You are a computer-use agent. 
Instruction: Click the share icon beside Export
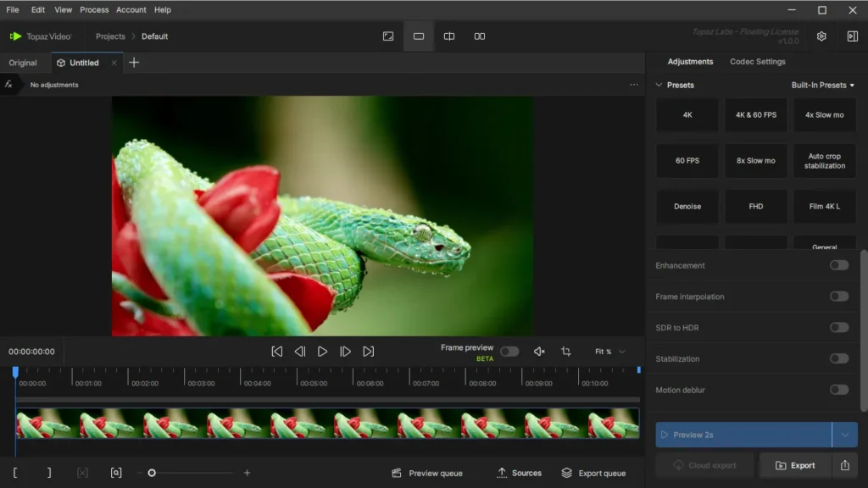tap(844, 465)
